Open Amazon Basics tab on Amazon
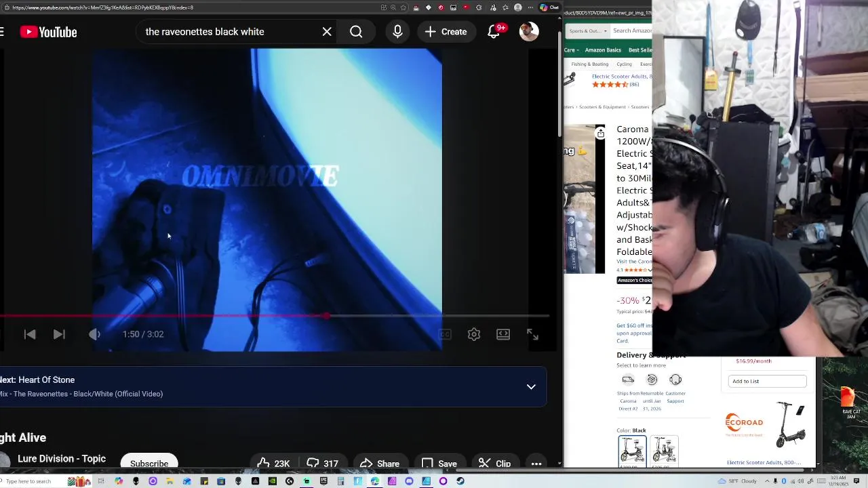The height and width of the screenshot is (488, 868). click(603, 50)
